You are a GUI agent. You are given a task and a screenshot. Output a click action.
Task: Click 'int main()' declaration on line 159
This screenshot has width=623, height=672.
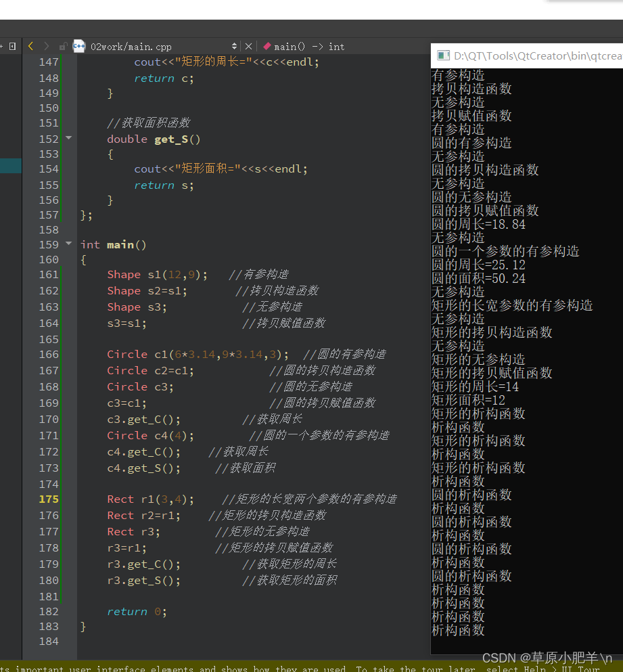point(114,245)
